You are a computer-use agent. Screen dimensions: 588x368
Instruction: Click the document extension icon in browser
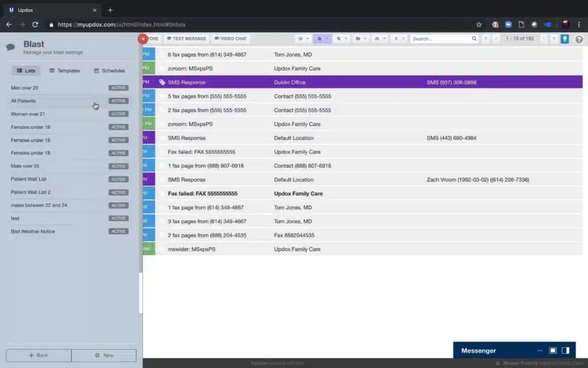[x=521, y=25]
